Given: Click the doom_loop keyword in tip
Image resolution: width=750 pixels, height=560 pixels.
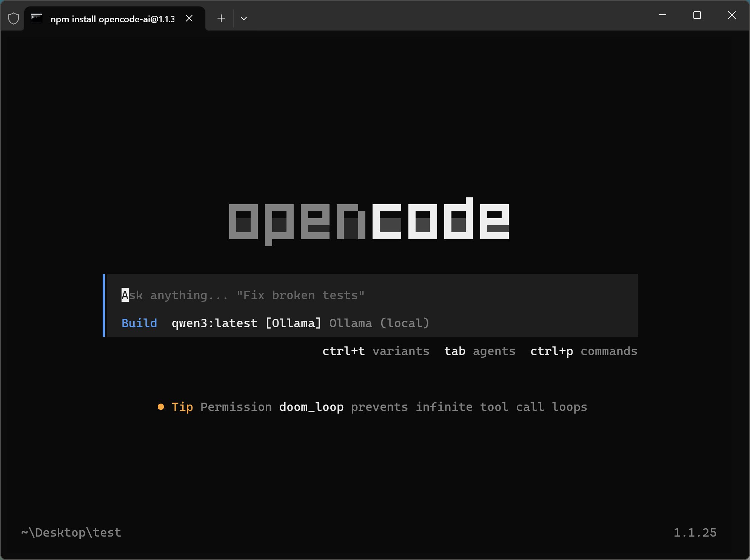Looking at the screenshot, I should [x=311, y=407].
